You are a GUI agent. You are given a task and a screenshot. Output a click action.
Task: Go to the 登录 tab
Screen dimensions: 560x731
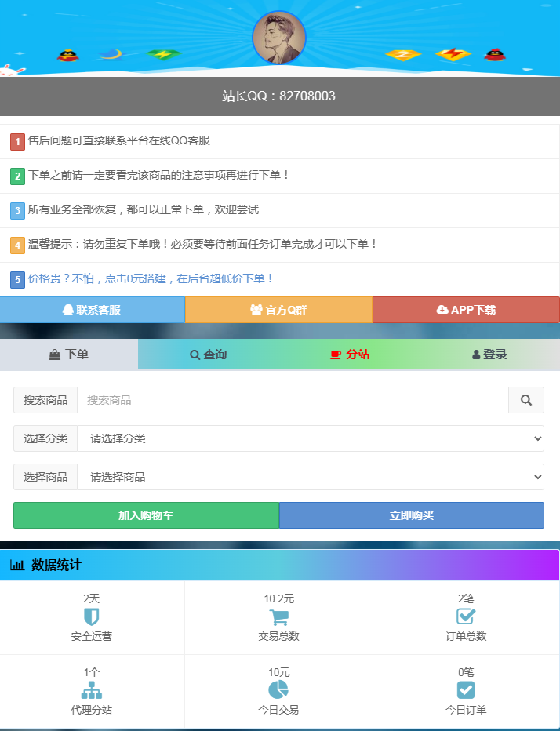point(490,355)
